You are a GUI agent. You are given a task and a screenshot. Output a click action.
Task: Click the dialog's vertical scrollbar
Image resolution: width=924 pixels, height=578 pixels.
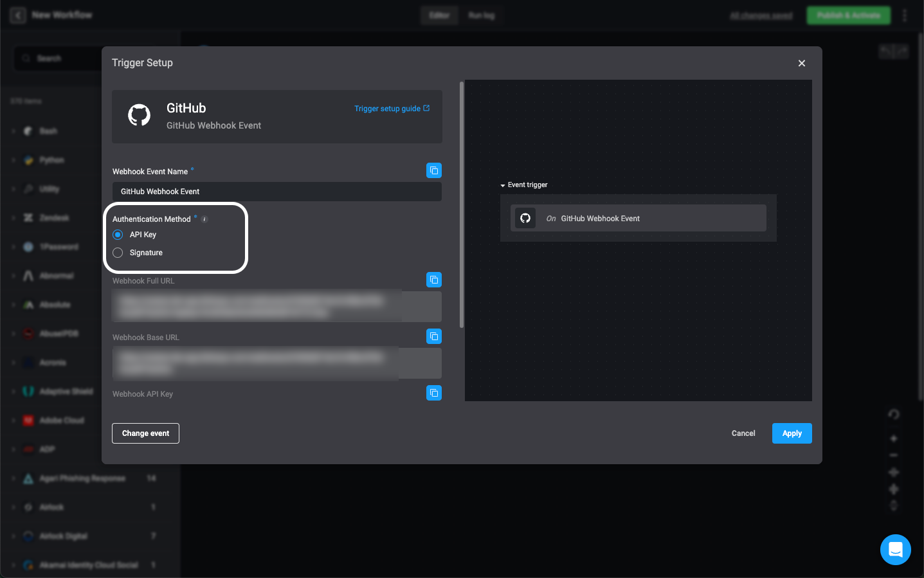tap(462, 204)
